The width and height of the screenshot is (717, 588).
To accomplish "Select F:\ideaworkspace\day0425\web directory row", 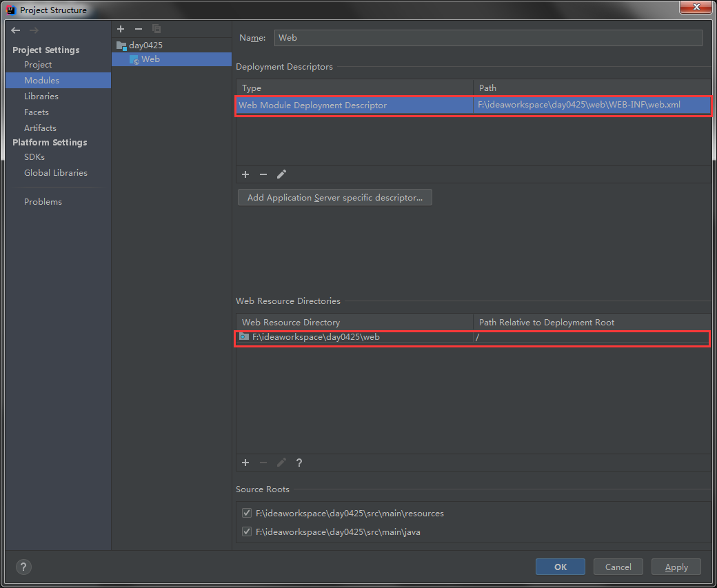I will point(472,338).
